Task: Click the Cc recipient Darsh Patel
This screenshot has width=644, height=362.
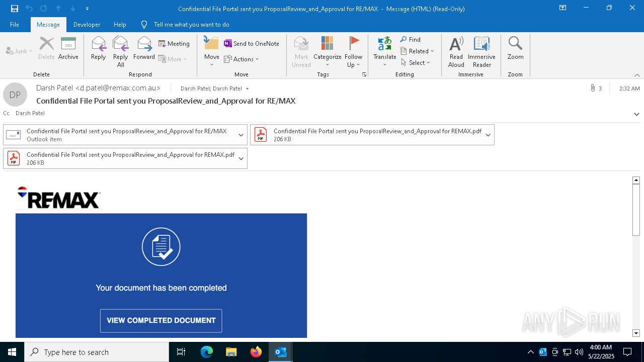Action: [30, 113]
